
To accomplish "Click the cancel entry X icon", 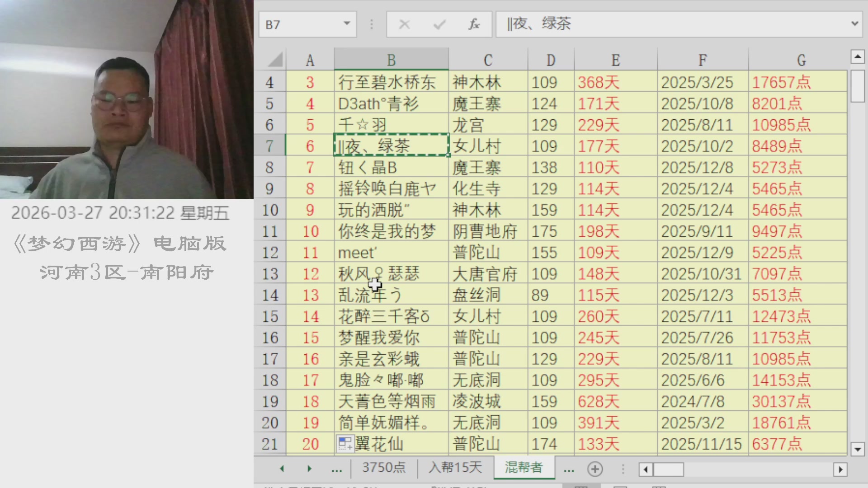I will 404,24.
